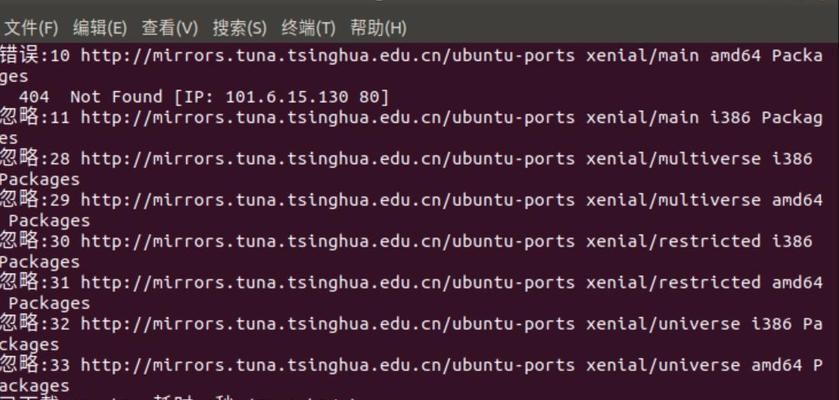
Task: Open the 文件(F) menu
Action: coord(31,28)
